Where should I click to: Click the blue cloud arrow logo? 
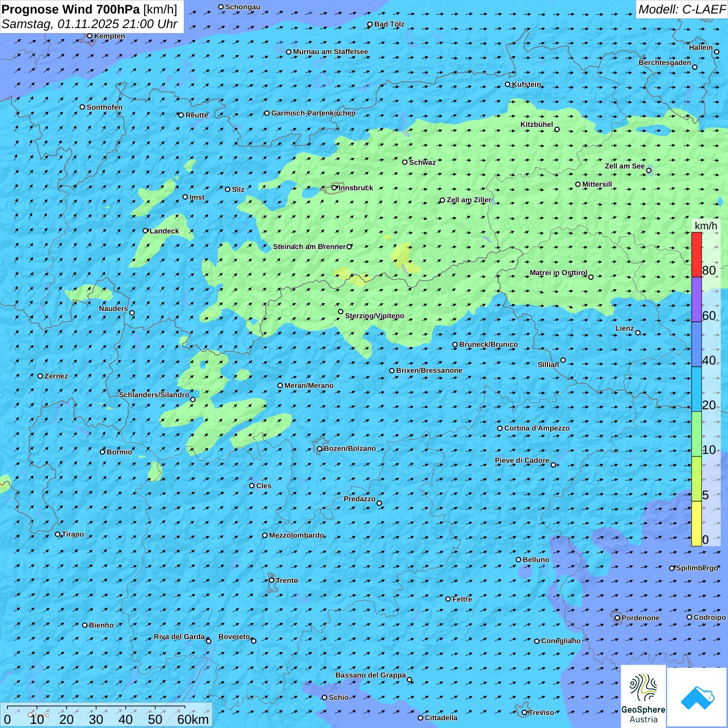click(x=697, y=697)
